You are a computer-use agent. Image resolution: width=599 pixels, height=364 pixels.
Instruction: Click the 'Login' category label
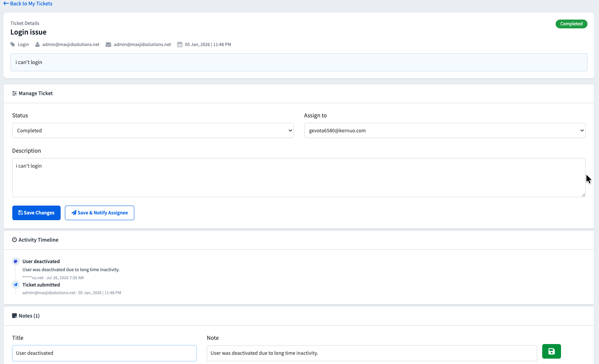[23, 44]
